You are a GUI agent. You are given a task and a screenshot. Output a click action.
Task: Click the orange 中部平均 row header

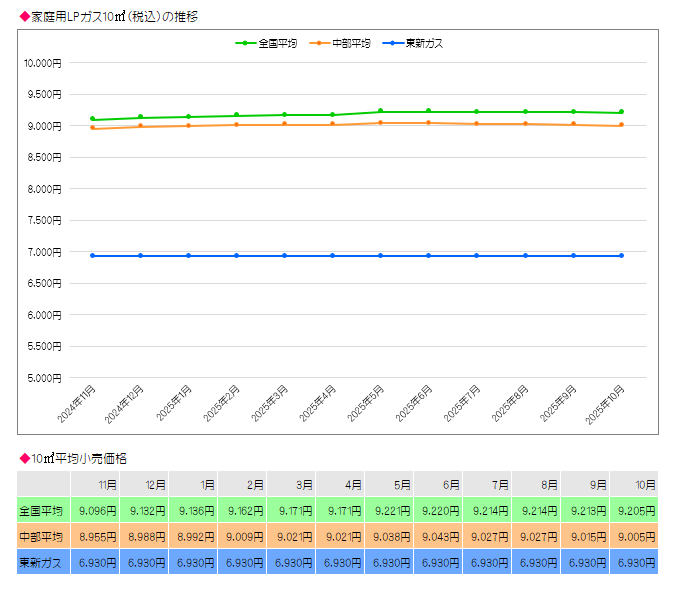point(42,537)
